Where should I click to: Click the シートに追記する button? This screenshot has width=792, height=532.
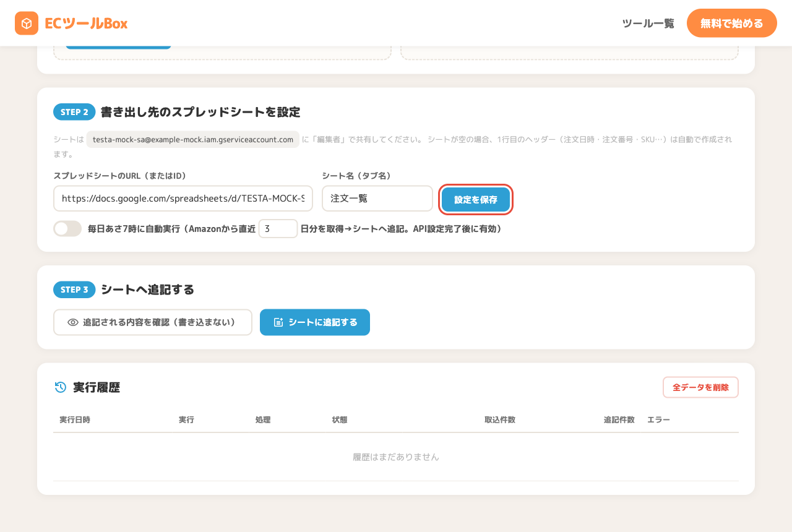point(315,322)
